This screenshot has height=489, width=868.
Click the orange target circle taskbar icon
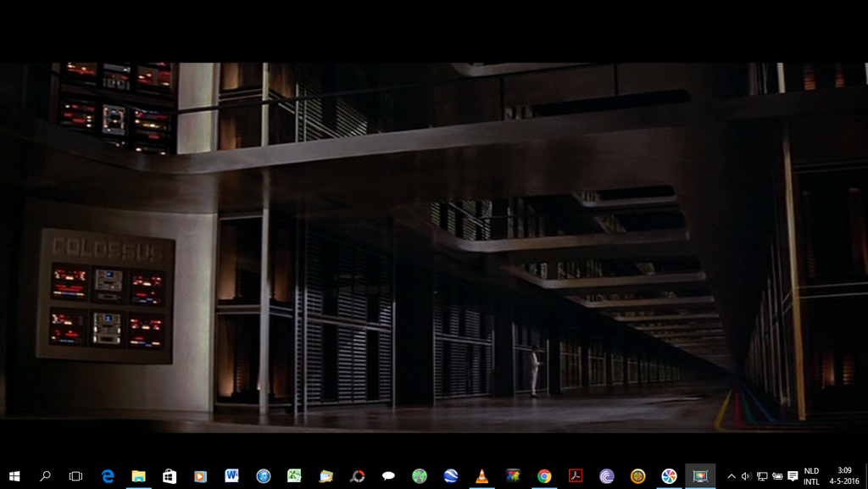click(x=637, y=475)
